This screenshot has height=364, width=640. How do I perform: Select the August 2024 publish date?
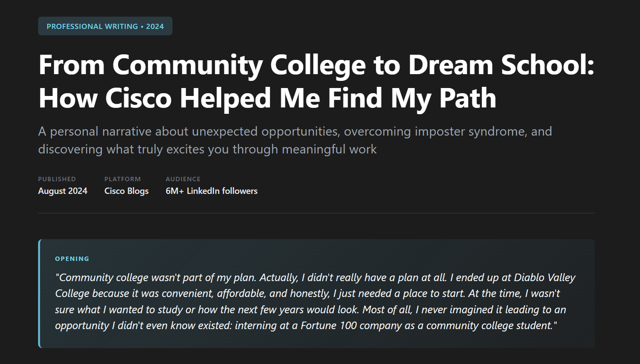pos(63,191)
